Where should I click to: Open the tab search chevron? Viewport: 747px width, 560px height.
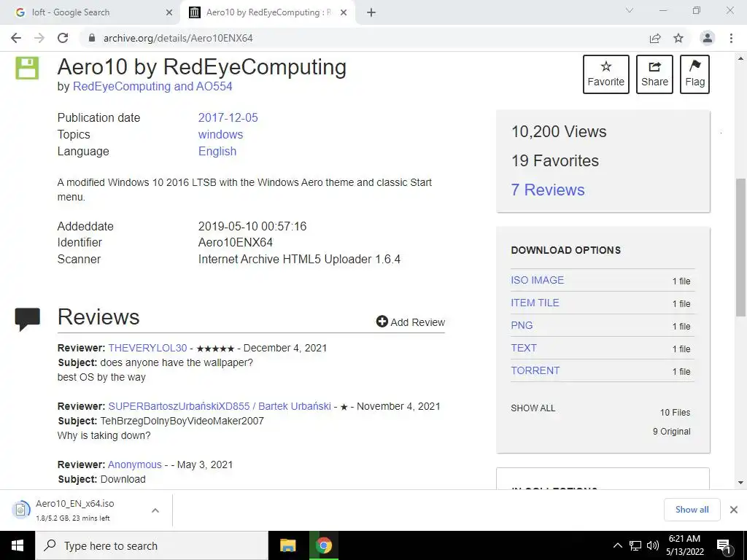click(630, 10)
